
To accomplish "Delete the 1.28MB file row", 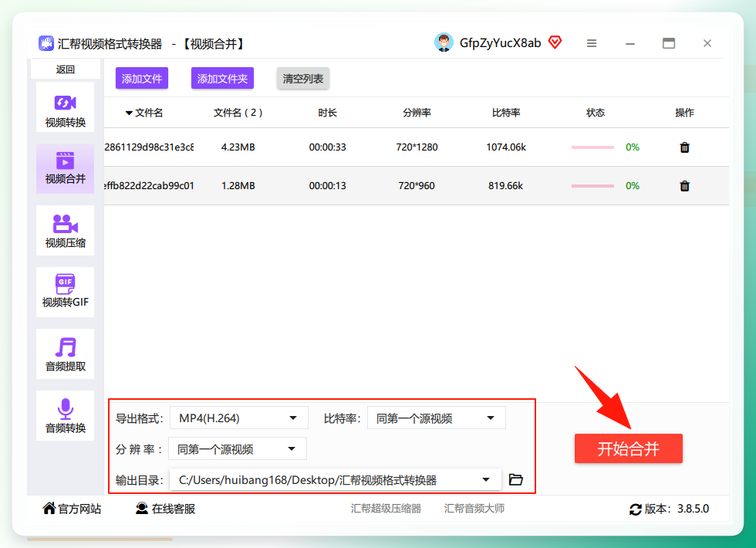I will [684, 186].
